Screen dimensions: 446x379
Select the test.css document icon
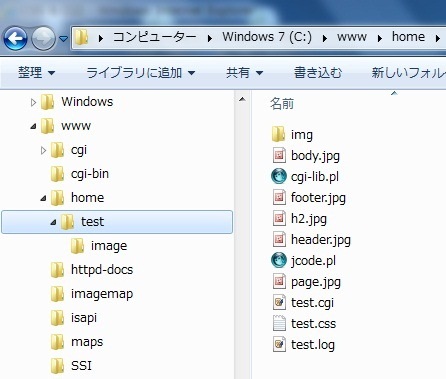point(279,323)
